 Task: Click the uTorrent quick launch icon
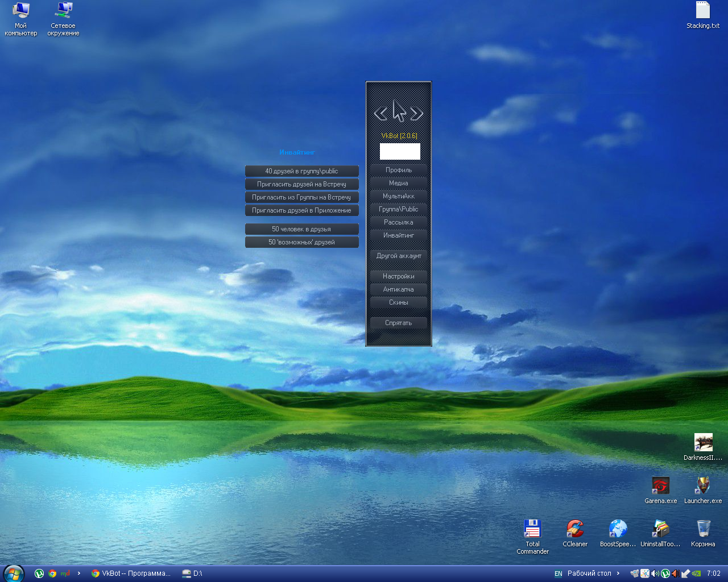(x=39, y=573)
